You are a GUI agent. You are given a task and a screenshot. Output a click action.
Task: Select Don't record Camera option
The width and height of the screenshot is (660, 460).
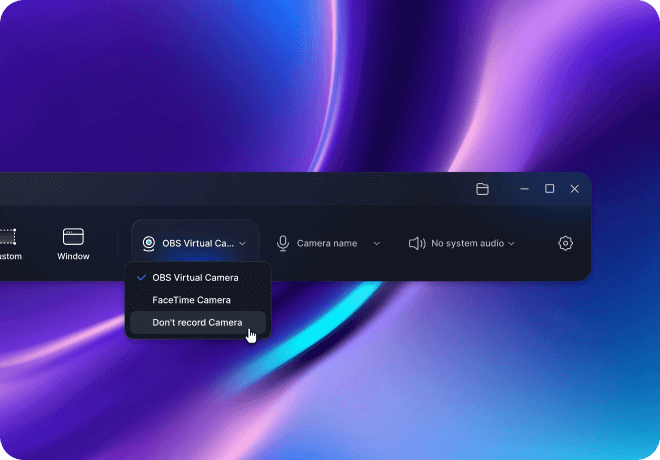tap(197, 322)
